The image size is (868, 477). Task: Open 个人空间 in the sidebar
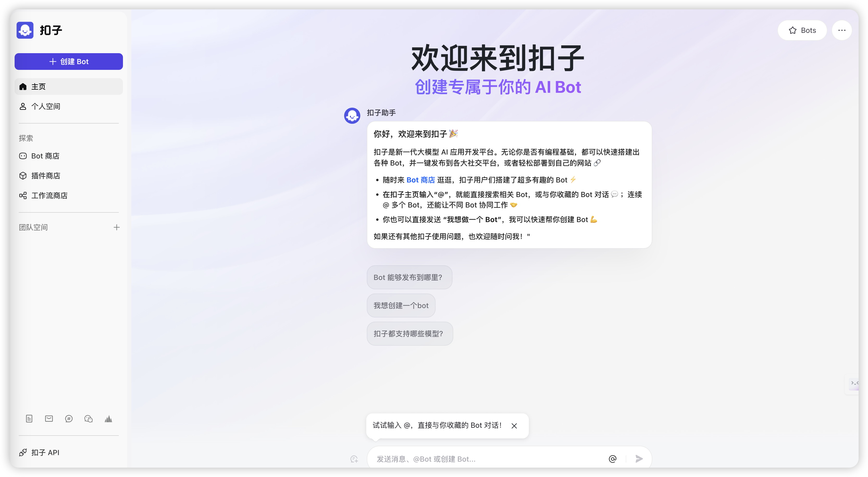(x=69, y=107)
